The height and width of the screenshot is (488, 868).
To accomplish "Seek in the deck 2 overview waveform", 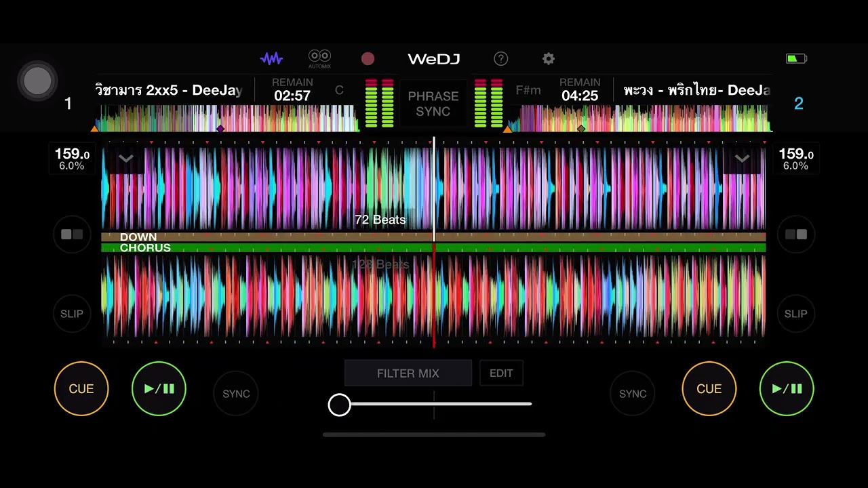I will [x=640, y=118].
